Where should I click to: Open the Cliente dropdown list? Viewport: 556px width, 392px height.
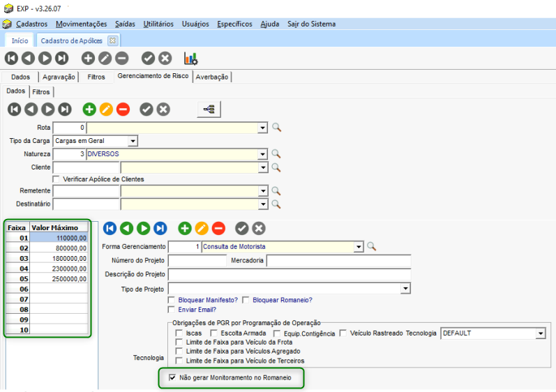263,167
